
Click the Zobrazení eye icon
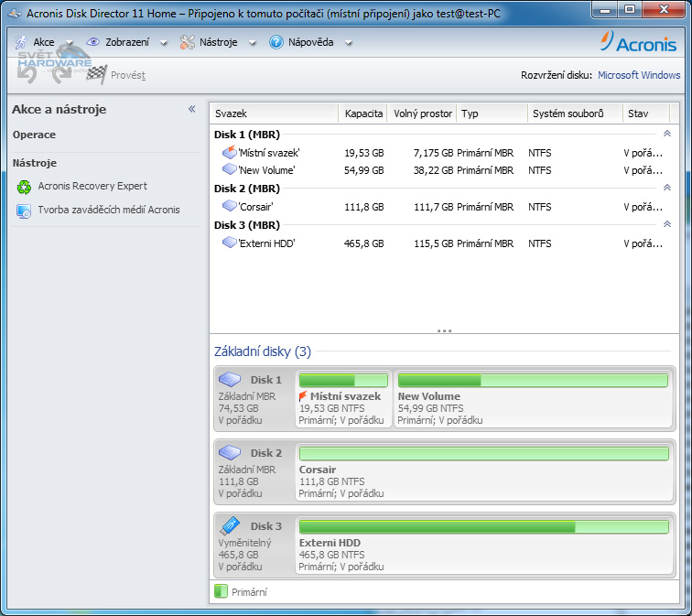92,42
